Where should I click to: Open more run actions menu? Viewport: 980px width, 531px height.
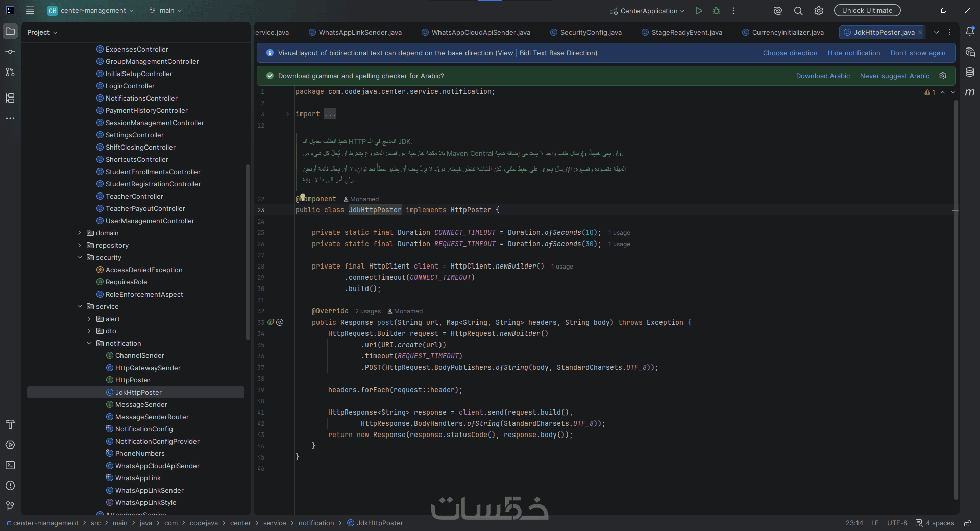pyautogui.click(x=733, y=11)
